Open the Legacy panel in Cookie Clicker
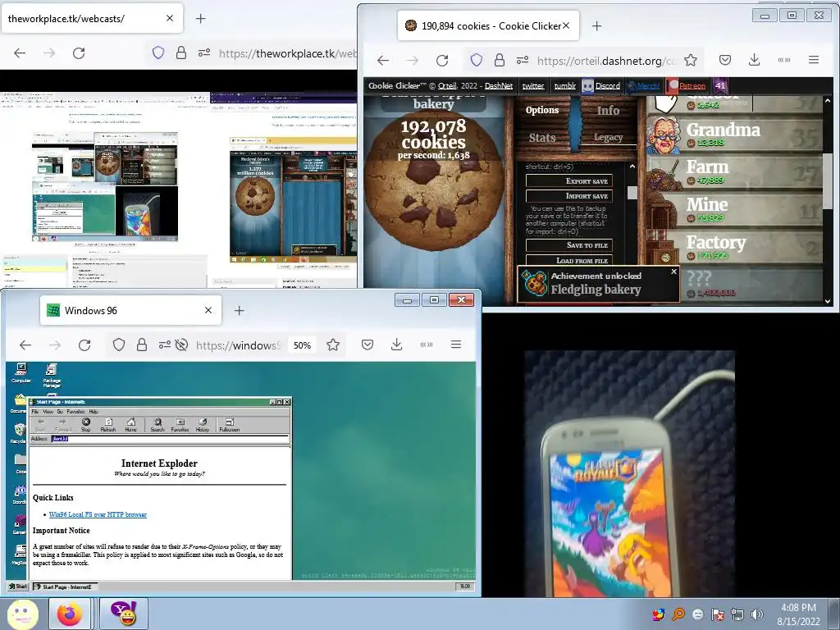The width and height of the screenshot is (840, 630). tap(608, 137)
